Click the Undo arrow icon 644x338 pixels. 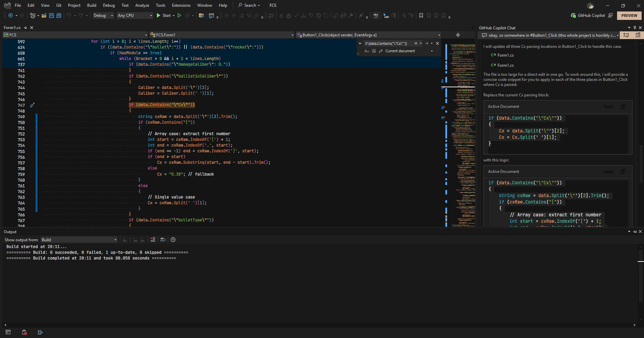(x=69, y=16)
